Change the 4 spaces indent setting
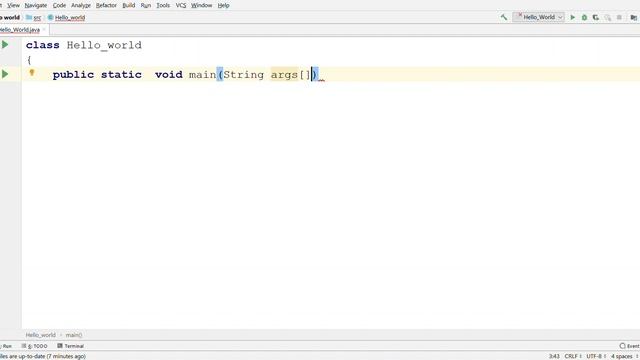 [x=623, y=356]
